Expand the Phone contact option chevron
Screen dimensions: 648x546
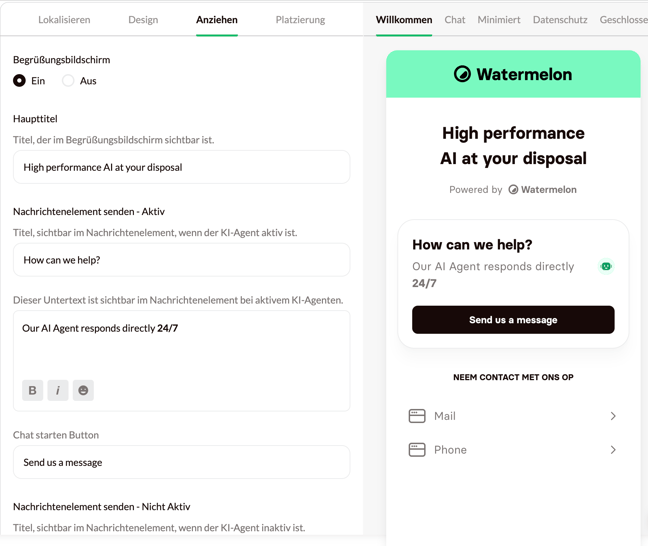(x=613, y=450)
